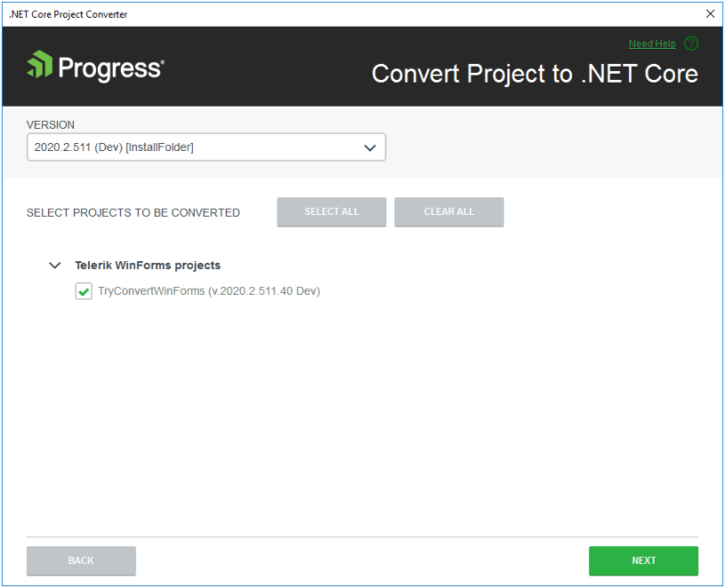Collapse the Telerik WinForms projects group
Viewport: 725px width, 588px height.
coord(55,266)
